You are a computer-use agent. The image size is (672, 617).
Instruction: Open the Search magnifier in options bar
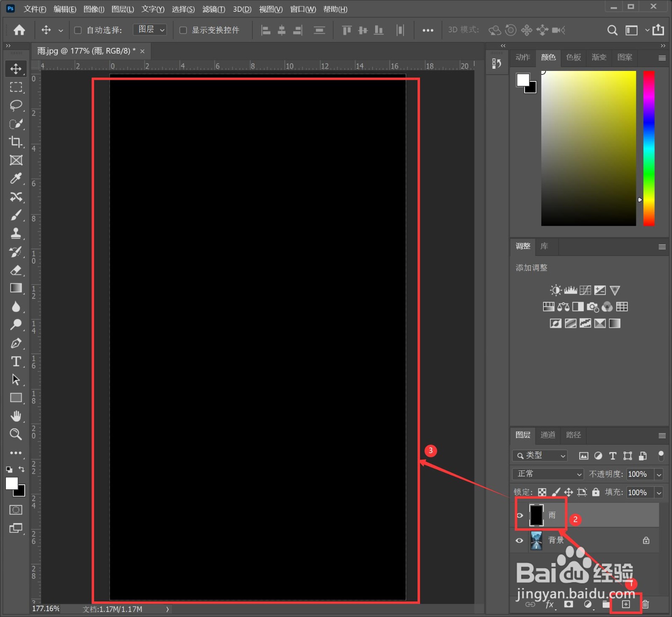point(612,30)
